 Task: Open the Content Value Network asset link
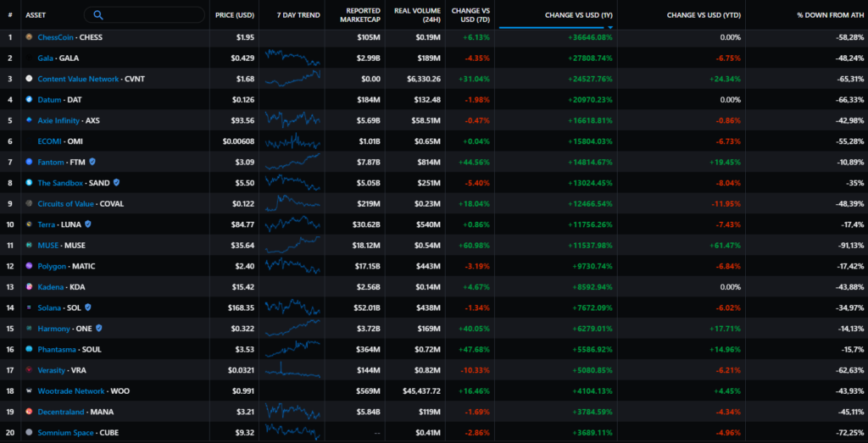click(x=72, y=79)
